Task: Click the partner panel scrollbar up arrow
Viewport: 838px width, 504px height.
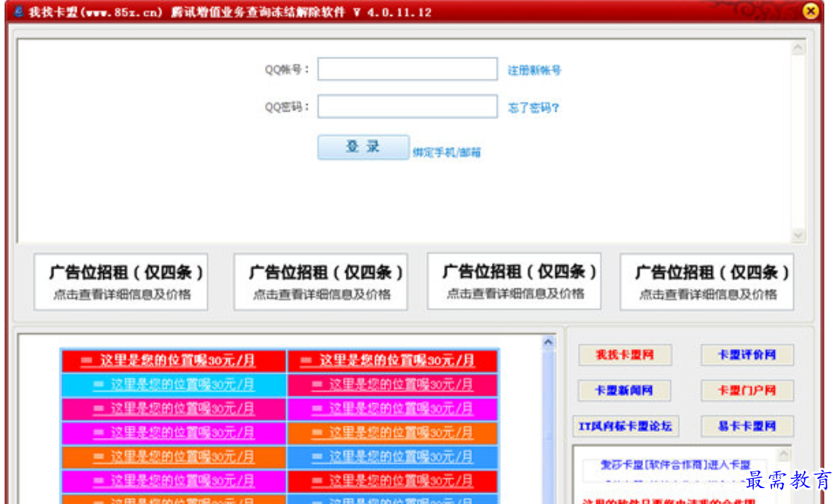Action: tap(783, 455)
